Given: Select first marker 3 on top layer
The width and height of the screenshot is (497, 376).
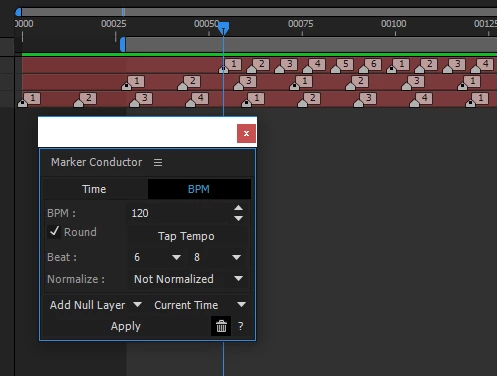Looking at the screenshot, I should (285, 65).
